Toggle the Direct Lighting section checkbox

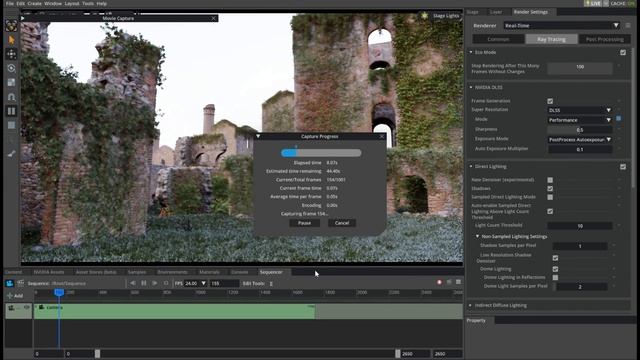[x=623, y=167]
